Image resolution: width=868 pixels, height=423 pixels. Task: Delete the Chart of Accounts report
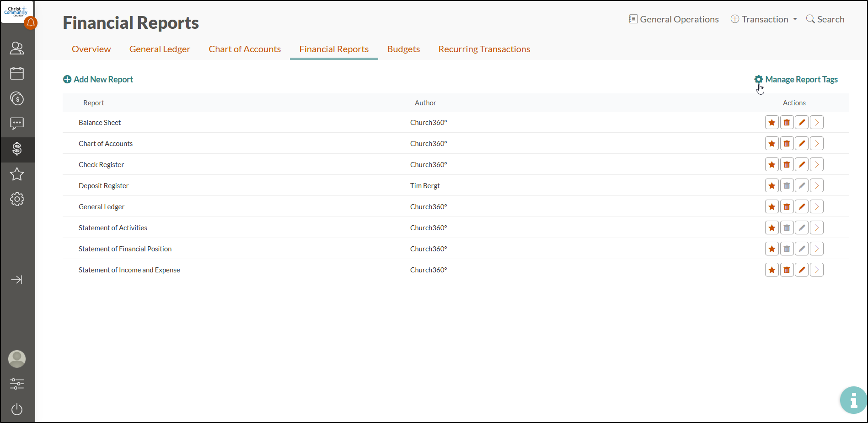point(787,144)
